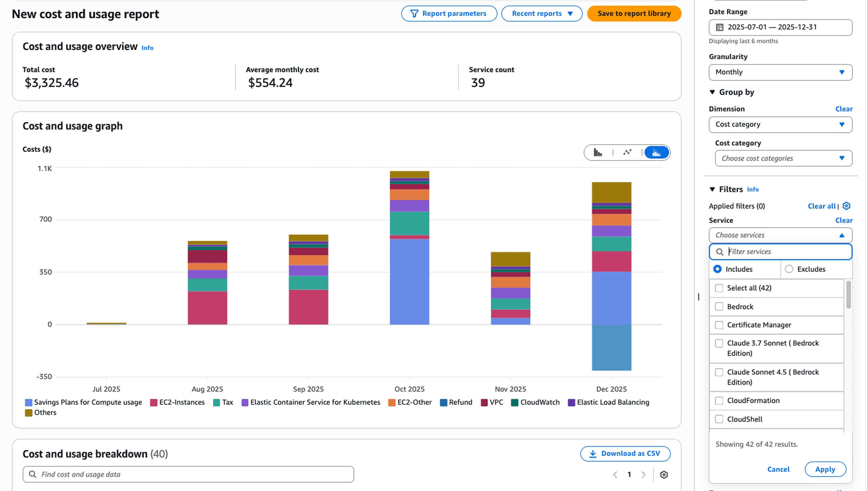868x491 pixels.
Task: Select the stacked bar chart icon
Action: click(x=656, y=153)
